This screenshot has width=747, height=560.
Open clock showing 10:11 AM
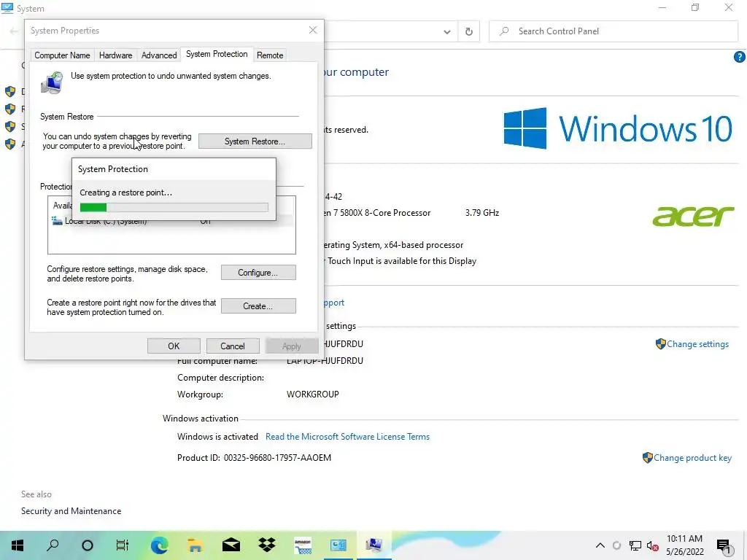pyautogui.click(x=684, y=545)
